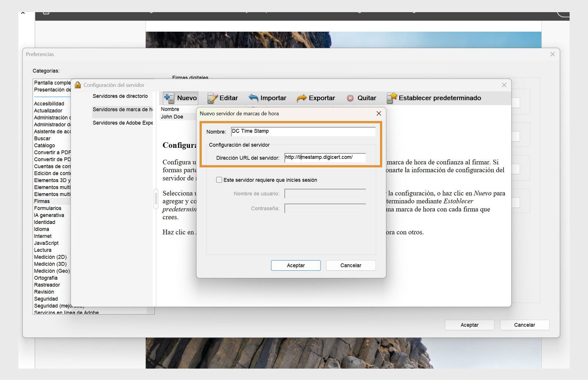Apply preferences with the bottom Aceptar button
Image resolution: width=588 pixels, height=380 pixels.
tap(469, 325)
